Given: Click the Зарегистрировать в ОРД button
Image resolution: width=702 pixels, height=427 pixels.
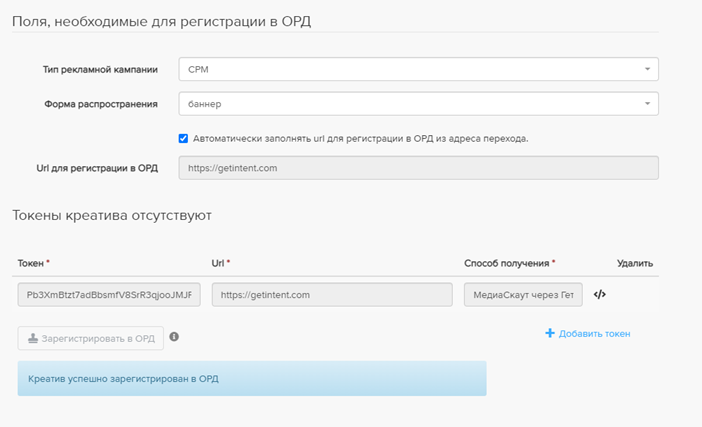Looking at the screenshot, I should click(91, 338).
